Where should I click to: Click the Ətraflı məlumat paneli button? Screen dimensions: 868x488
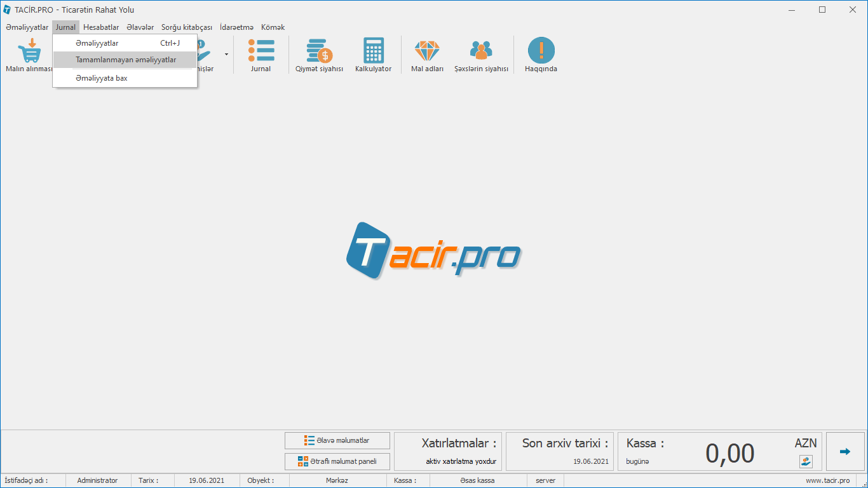[337, 461]
